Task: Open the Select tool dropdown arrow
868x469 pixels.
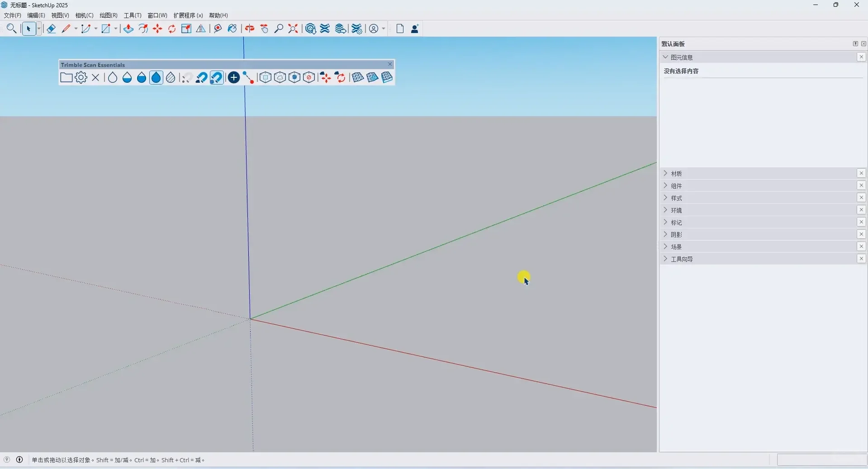Action: pos(39,29)
